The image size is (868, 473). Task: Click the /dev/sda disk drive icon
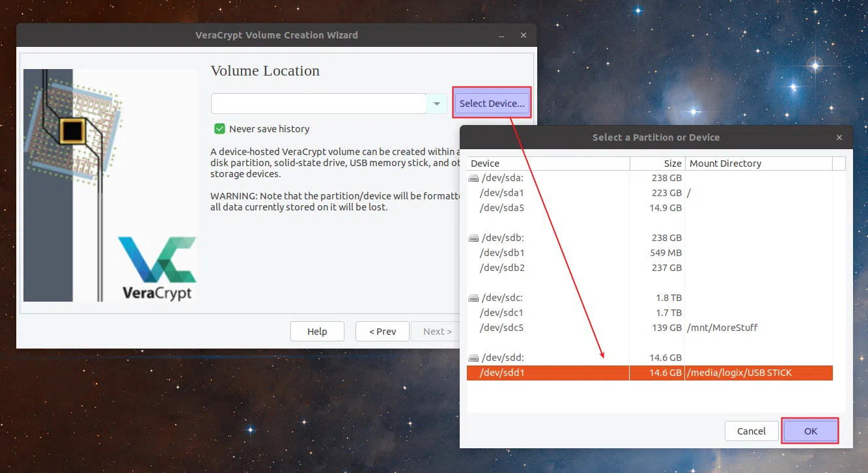(473, 178)
